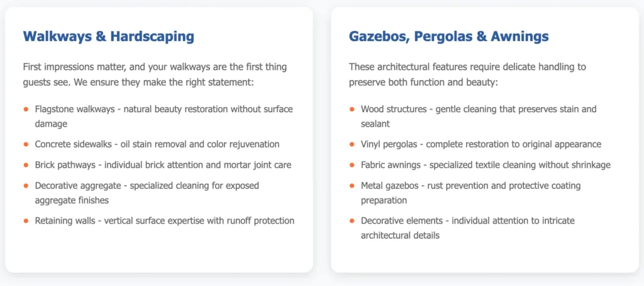Click the orange bullet beside Flagstone walkways
Viewport: 644px width, 286px height.
pyautogui.click(x=26, y=109)
